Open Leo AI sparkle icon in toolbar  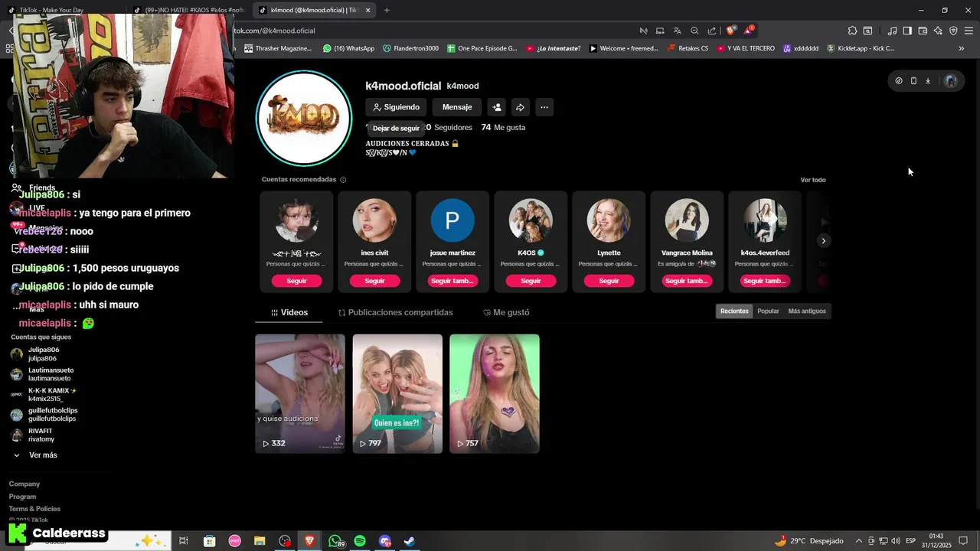pyautogui.click(x=938, y=31)
